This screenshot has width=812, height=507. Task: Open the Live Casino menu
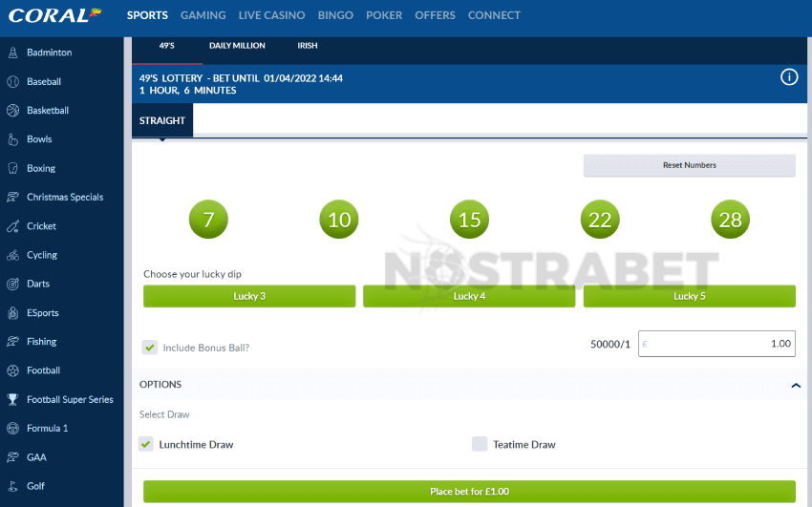pos(271,15)
